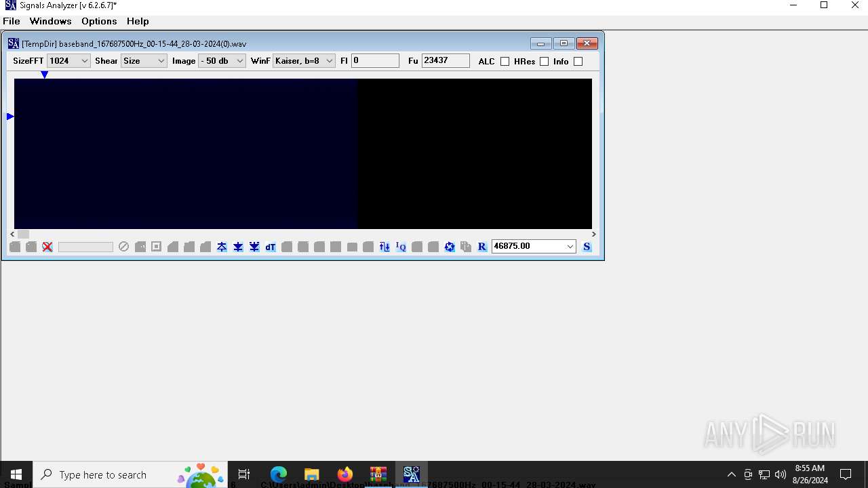Open the Options menu
The width and height of the screenshot is (868, 488).
pos(99,21)
